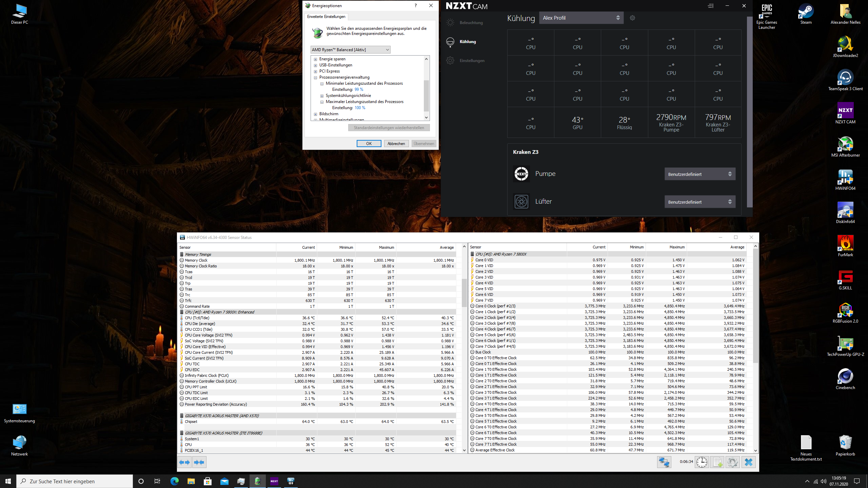Open Einstellungen in NZXT CAM sidebar
The image size is (868, 488).
tap(472, 61)
